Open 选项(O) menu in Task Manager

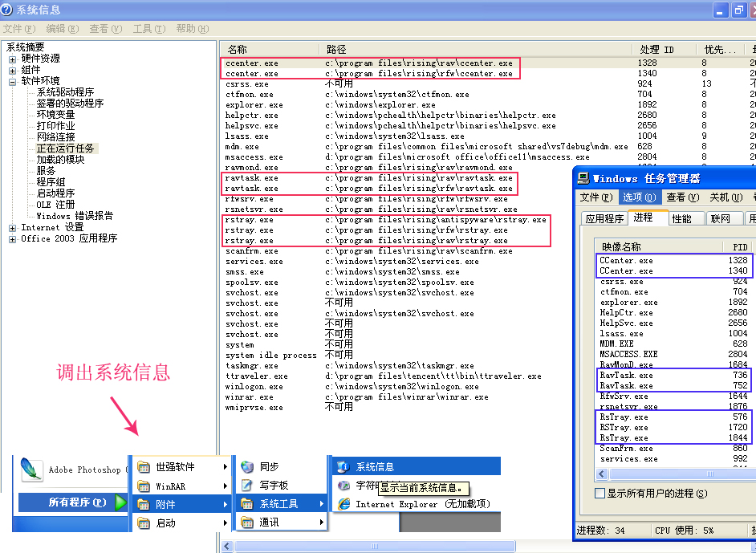640,197
